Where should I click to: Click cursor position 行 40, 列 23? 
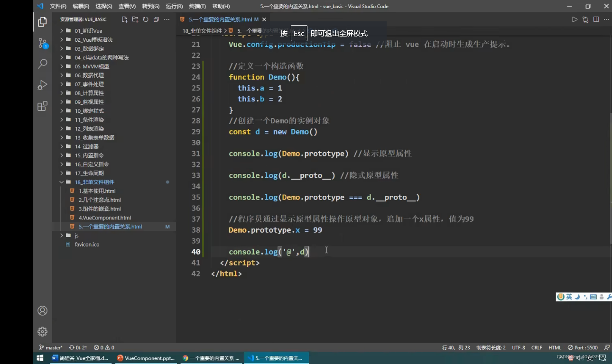pos(456,347)
